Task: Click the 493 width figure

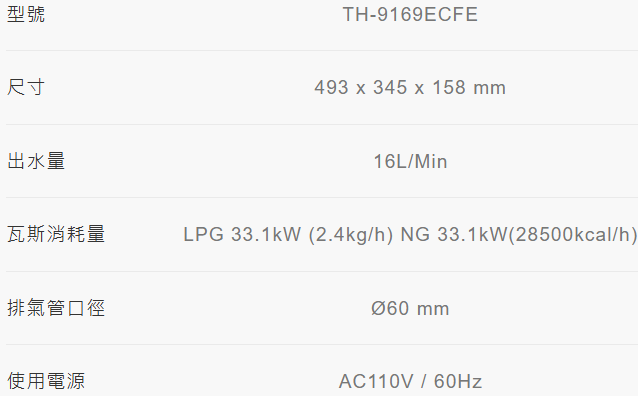Action: (332, 88)
